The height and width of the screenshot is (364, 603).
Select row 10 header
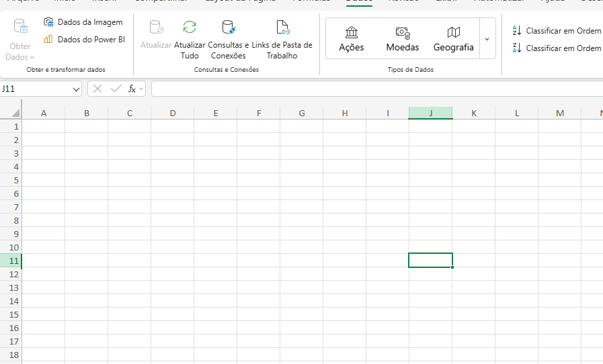pyautogui.click(x=11, y=248)
